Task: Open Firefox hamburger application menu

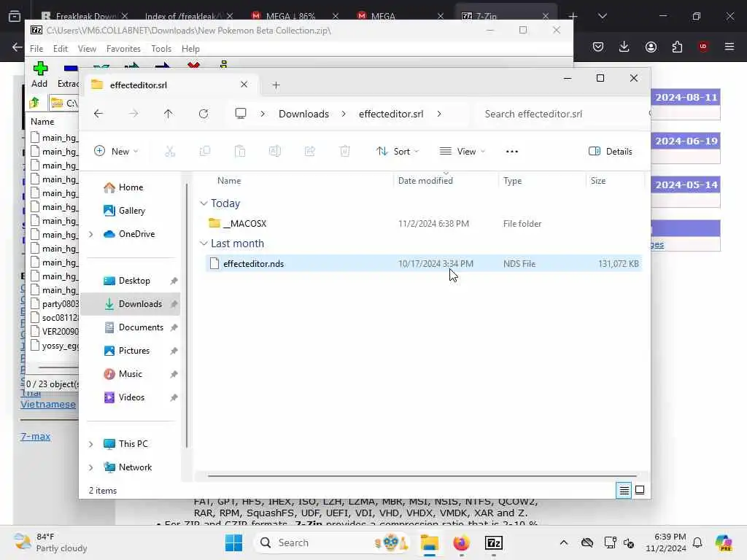Action: (729, 47)
